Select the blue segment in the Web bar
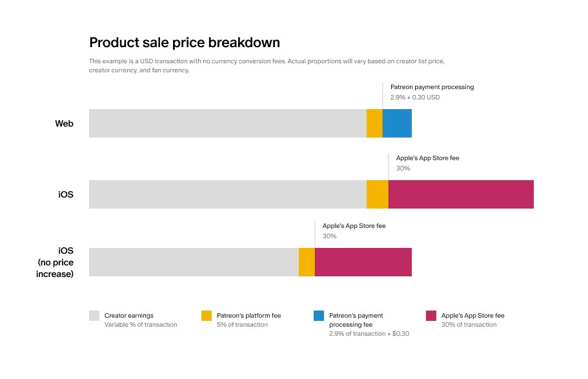The image size is (588, 379). (397, 123)
